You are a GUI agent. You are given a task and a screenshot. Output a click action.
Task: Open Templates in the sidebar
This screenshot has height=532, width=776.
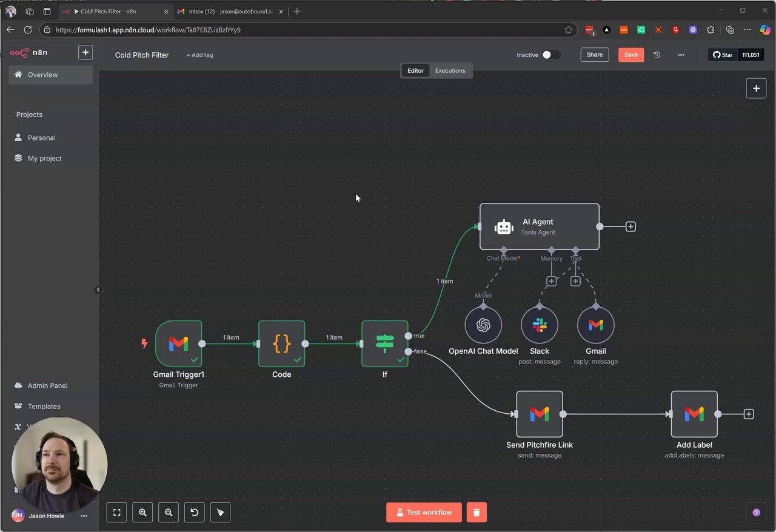pos(51,406)
